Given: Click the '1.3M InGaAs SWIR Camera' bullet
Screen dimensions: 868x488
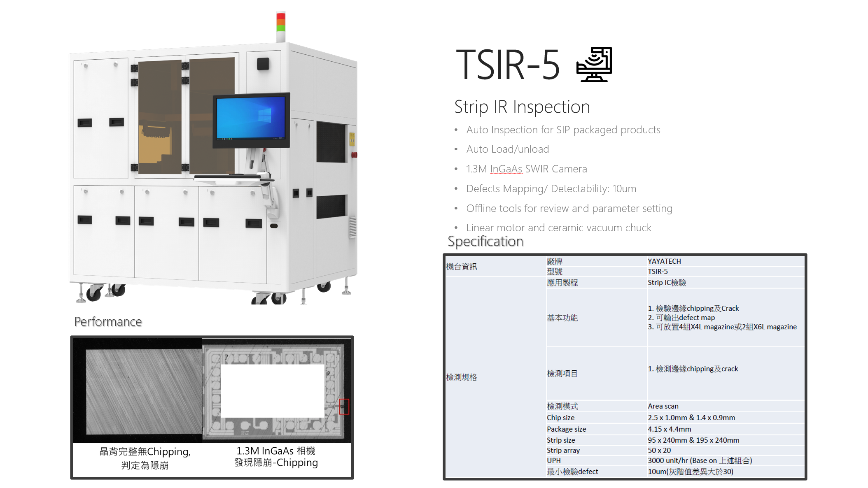Looking at the screenshot, I should tap(527, 169).
